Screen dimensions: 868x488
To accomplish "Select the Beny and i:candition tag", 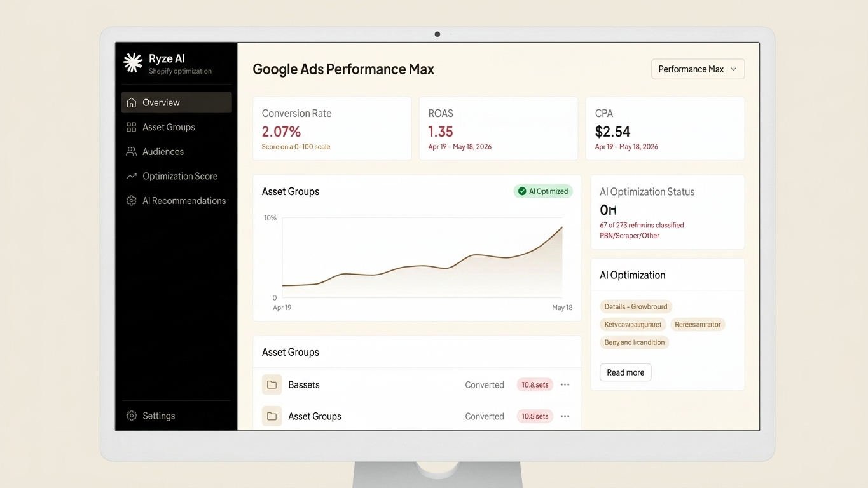I will (x=635, y=342).
